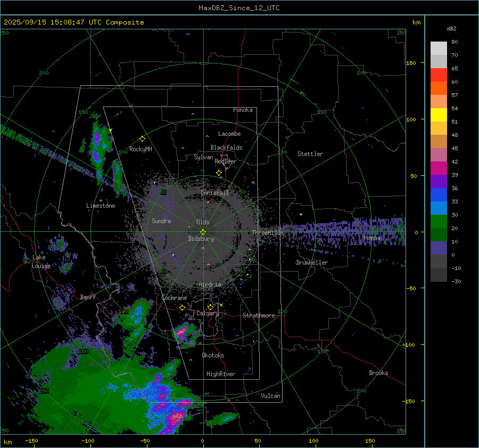Click the ThreeHills city label
The width and height of the screenshot is (479, 448).
click(268, 233)
